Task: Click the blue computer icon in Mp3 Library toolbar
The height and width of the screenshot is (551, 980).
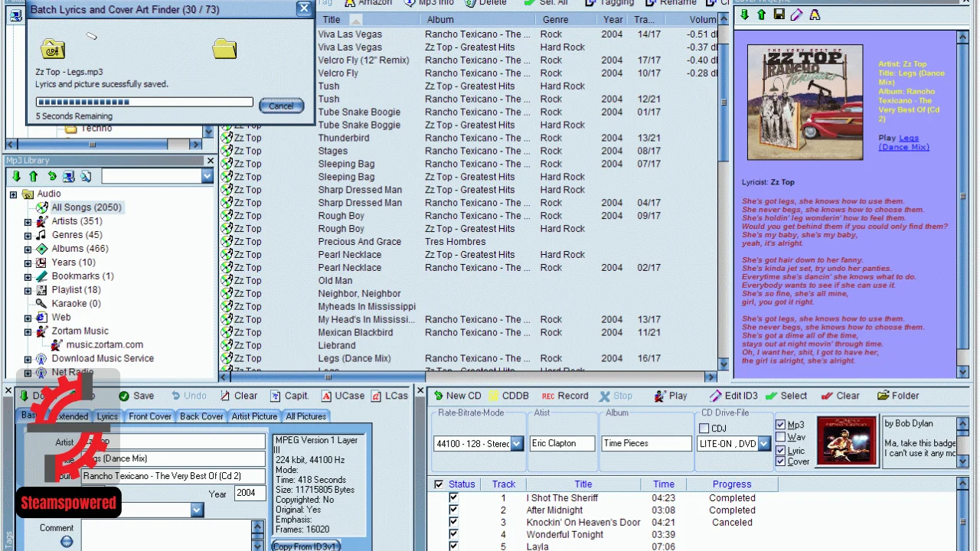Action: point(69,176)
